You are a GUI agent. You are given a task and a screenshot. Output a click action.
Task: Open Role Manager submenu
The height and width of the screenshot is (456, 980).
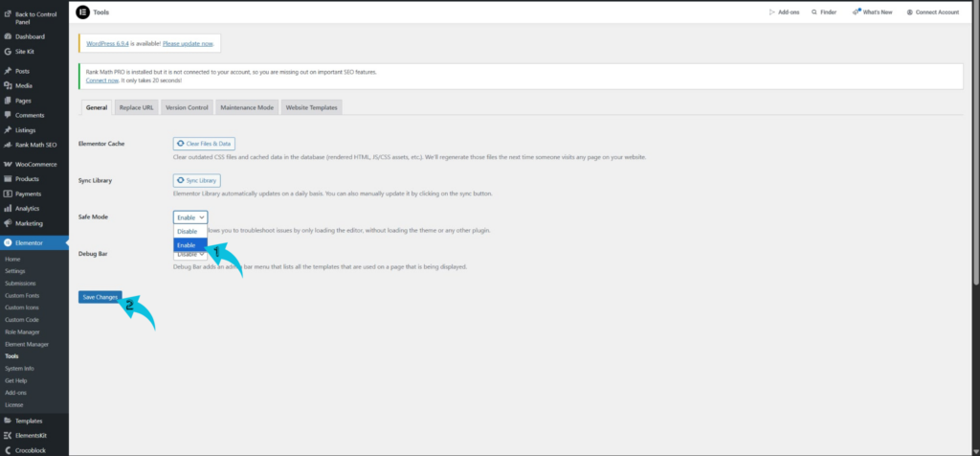(22, 332)
